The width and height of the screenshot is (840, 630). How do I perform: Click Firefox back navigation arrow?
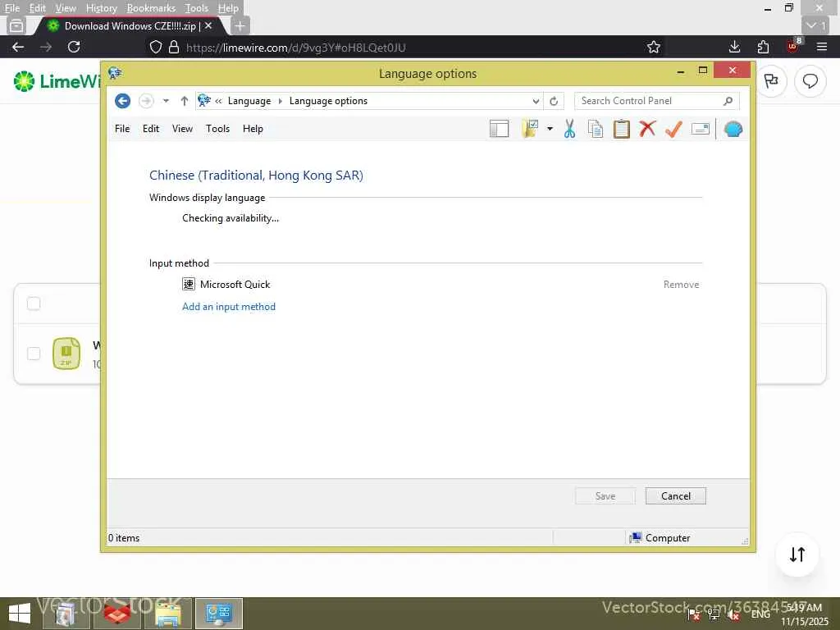[18, 47]
